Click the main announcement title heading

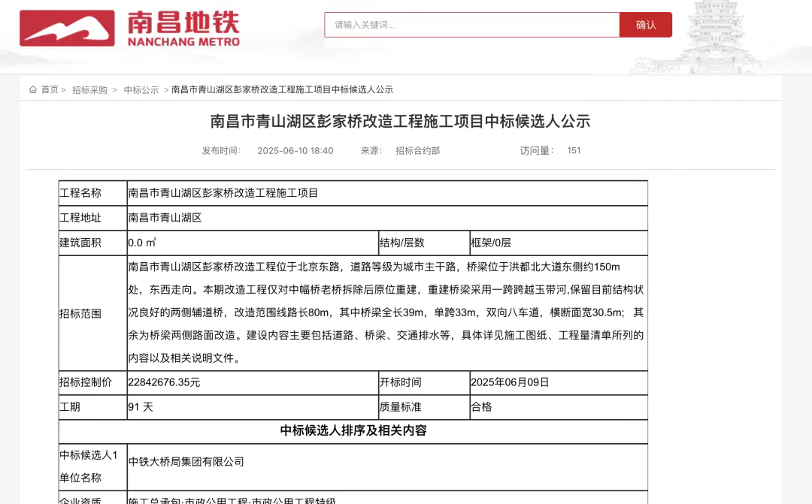coord(400,121)
